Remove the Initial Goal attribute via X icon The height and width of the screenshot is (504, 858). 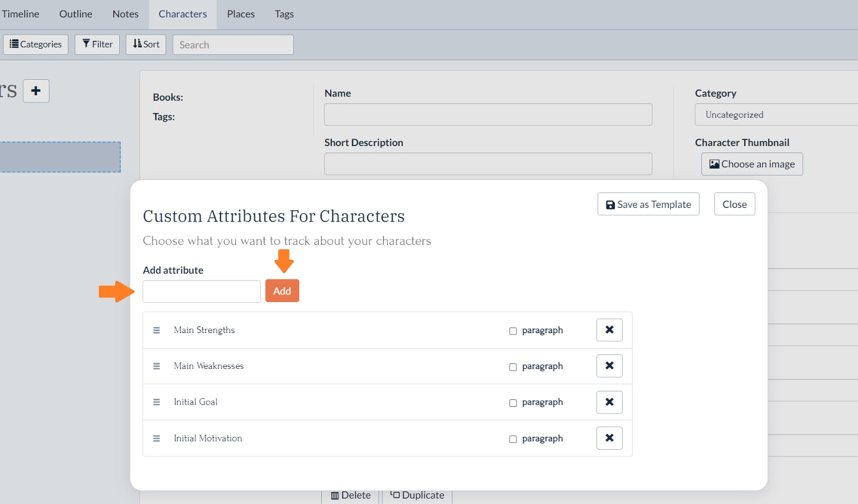609,402
